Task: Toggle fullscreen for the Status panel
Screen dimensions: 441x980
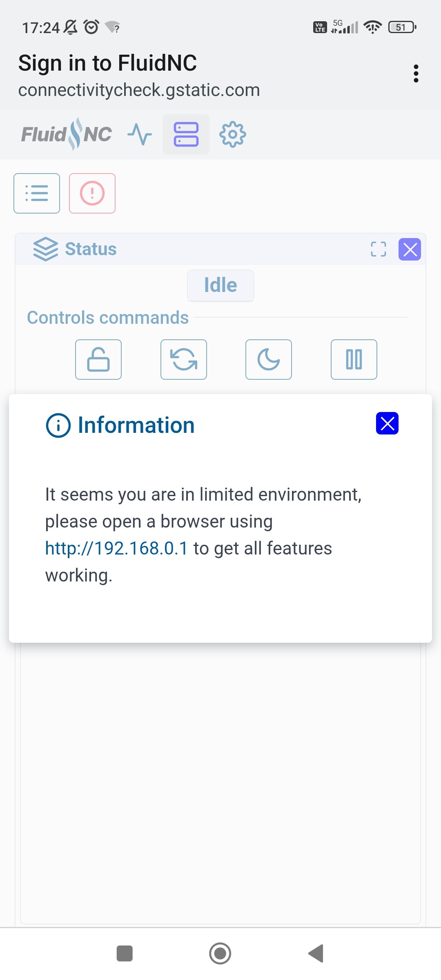Action: pyautogui.click(x=378, y=249)
